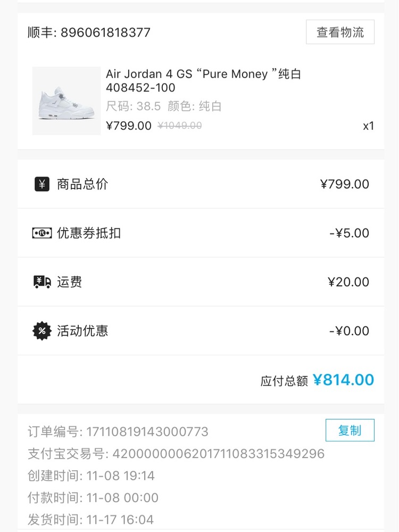The image size is (399, 532).
Task: Click the coupon banknote icon beside 优惠券抵扣
Action: pos(42,233)
